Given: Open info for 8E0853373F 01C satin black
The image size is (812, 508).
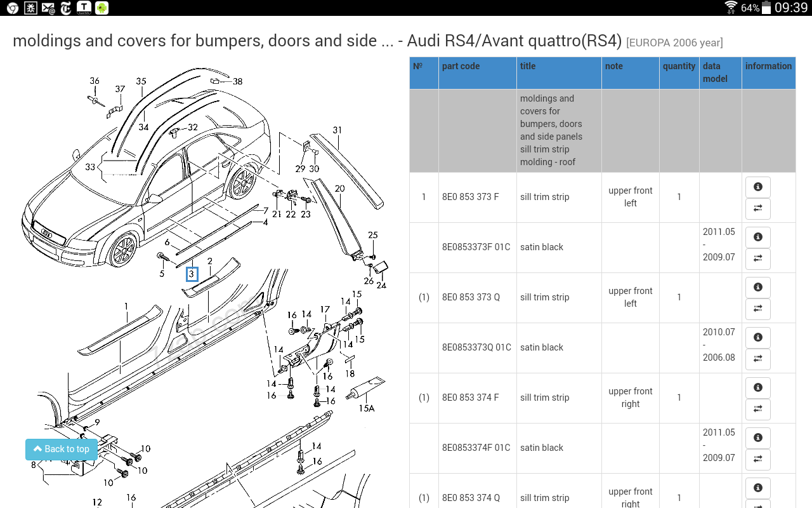Looking at the screenshot, I should tap(757, 237).
